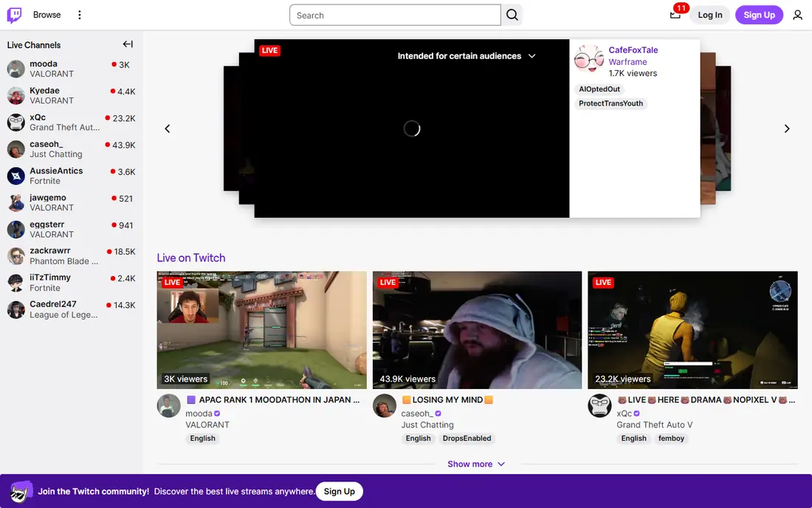Open the three-dot more options menu
The image size is (812, 508).
[79, 15]
